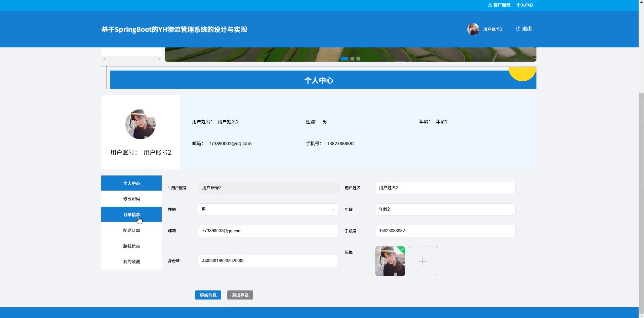Click the phone 13823888882 in the profile card
This screenshot has height=318, width=644.
coord(341,144)
